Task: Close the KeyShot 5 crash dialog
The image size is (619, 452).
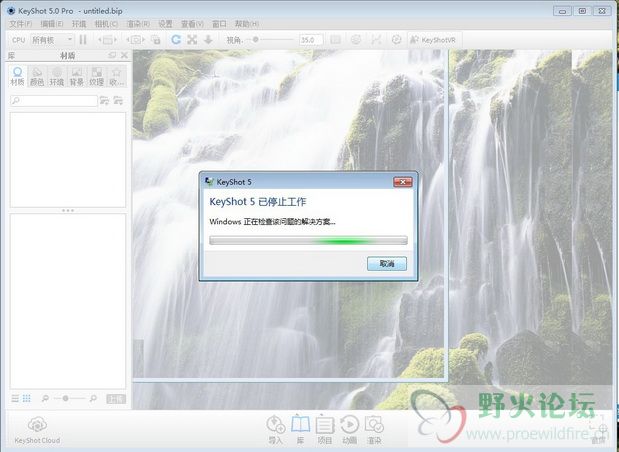Action: [x=403, y=182]
